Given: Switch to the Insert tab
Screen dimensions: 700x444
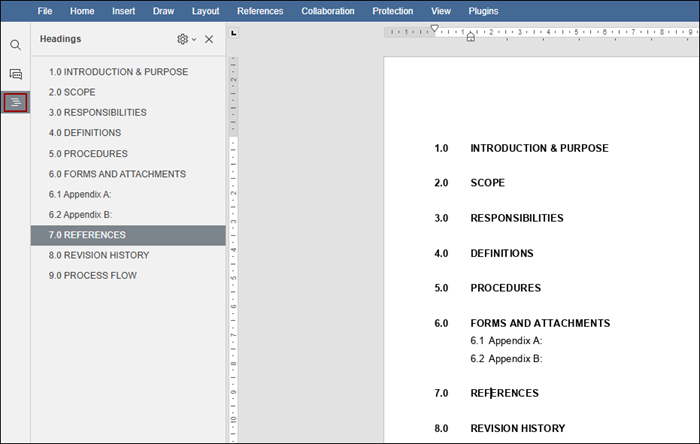Looking at the screenshot, I should pos(124,11).
